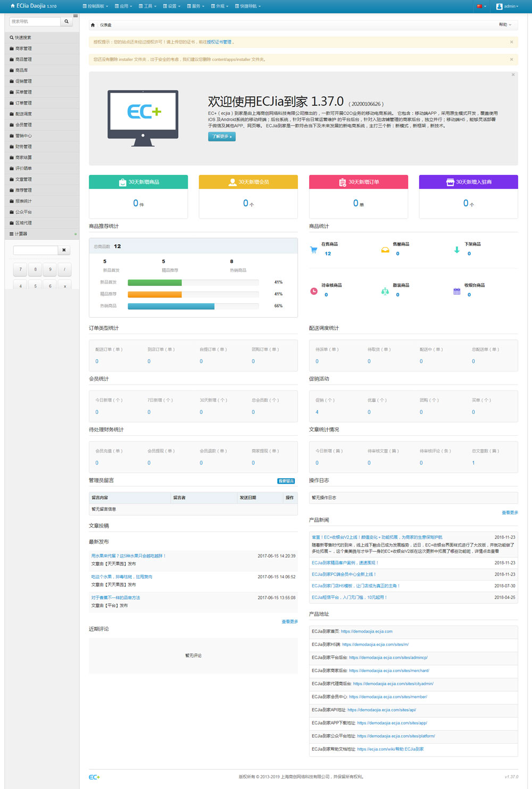
Task: Click the grid icon beside 计算器
Action: [x=12, y=234]
